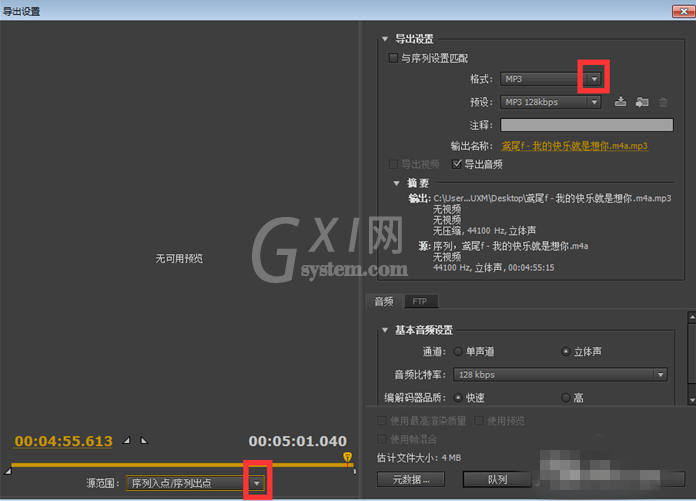This screenshot has height=501, width=696.
Task: Click the duration timecode 00:05:01.040
Action: pos(297,441)
